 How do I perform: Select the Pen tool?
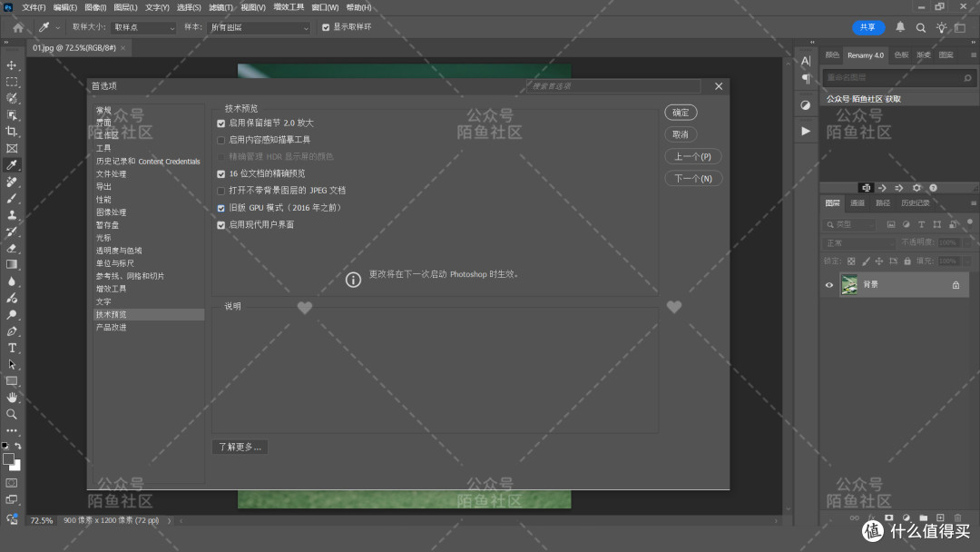click(11, 331)
